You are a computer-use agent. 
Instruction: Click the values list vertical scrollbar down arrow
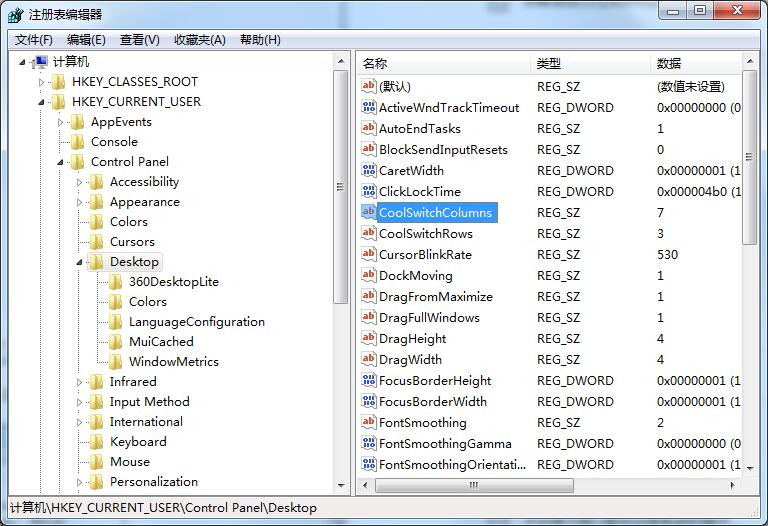click(x=751, y=467)
